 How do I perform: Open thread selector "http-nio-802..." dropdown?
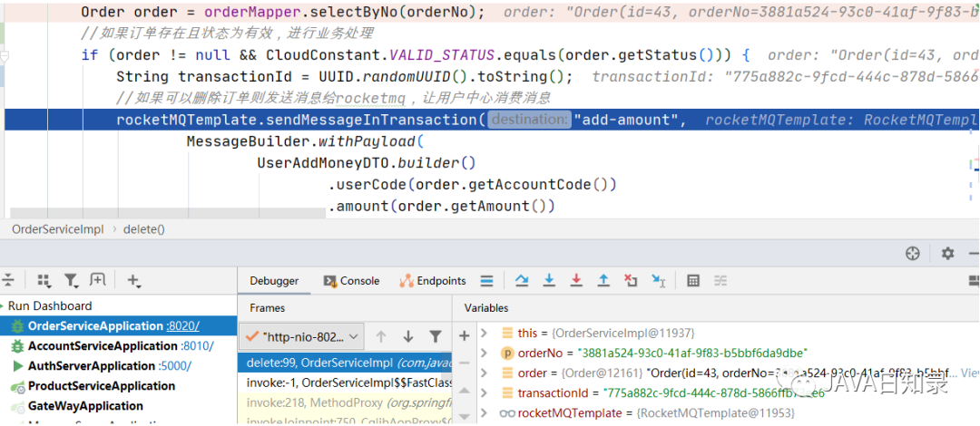pos(303,336)
